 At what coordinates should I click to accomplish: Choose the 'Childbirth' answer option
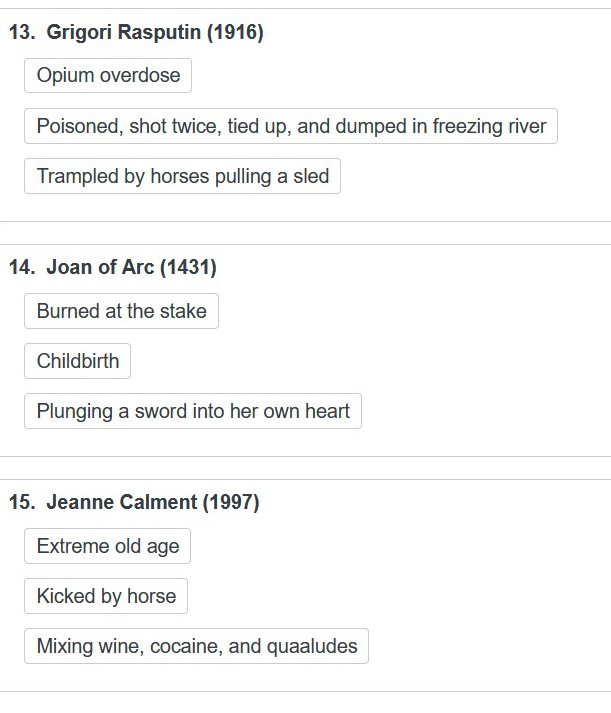click(77, 361)
